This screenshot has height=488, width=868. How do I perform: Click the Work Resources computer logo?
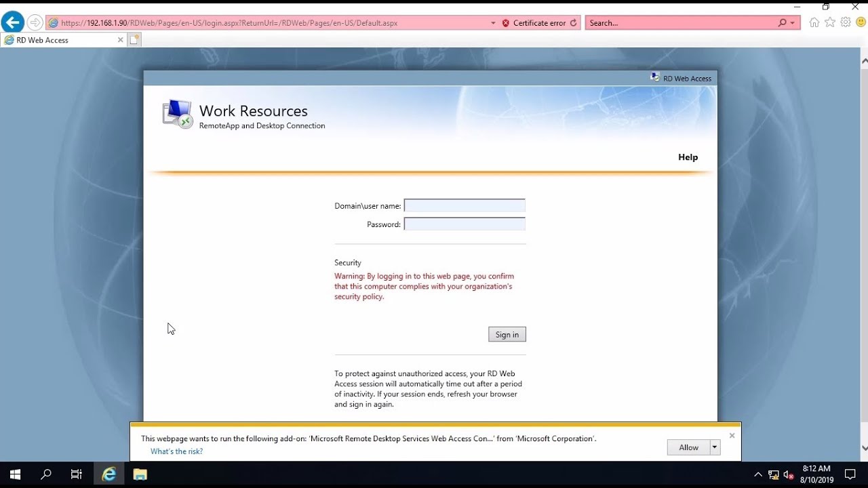tap(178, 114)
